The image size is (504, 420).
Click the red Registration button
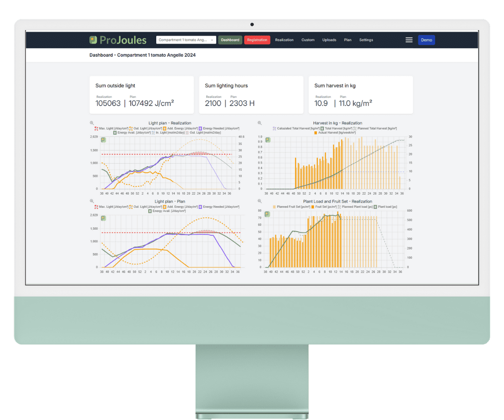coord(257,40)
